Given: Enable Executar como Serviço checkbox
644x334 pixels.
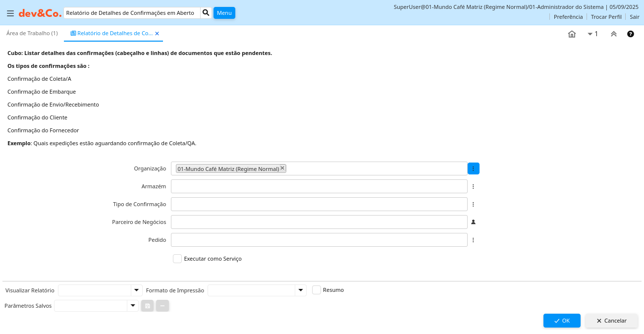Looking at the screenshot, I should point(177,259).
